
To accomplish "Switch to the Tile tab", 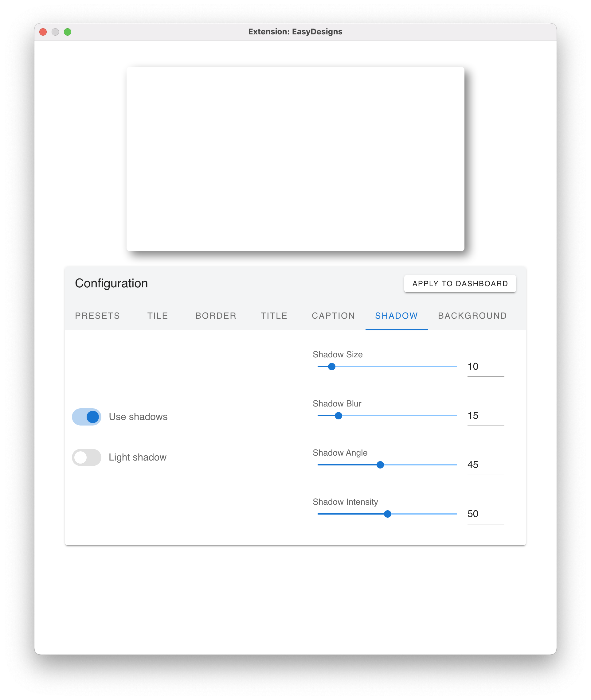I will coord(158,316).
